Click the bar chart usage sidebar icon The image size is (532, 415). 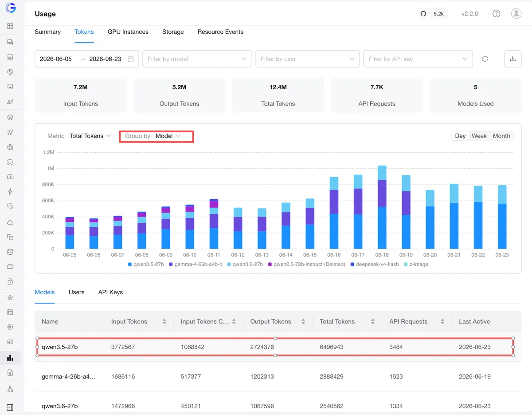click(x=10, y=358)
